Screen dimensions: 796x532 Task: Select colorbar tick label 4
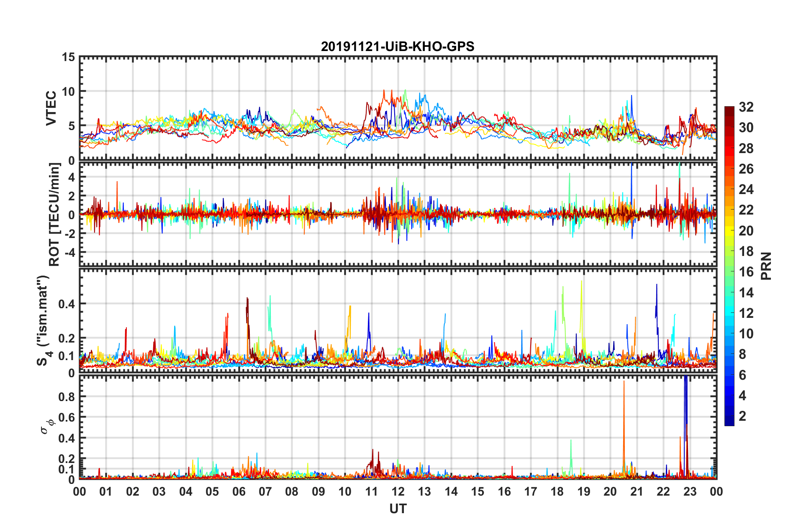click(742, 396)
